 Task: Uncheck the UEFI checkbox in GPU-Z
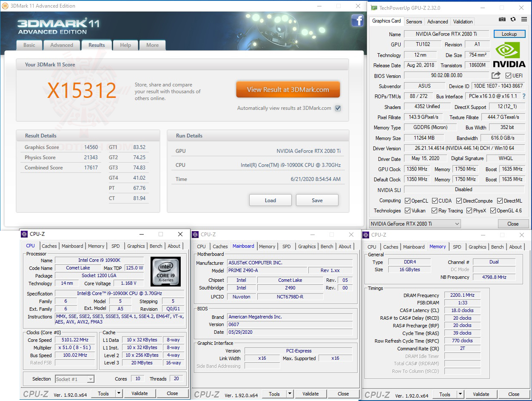point(508,76)
